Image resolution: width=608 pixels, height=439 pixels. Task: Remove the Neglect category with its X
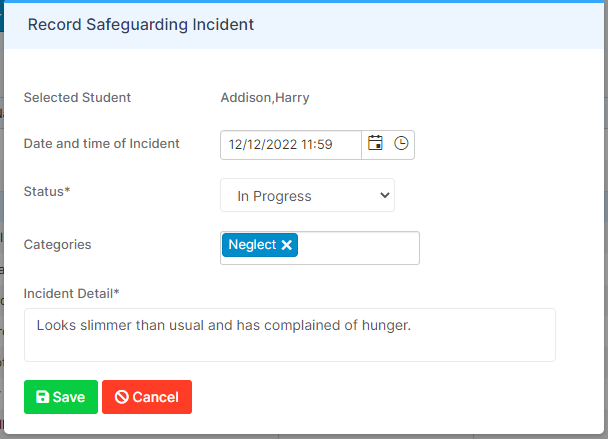point(287,245)
